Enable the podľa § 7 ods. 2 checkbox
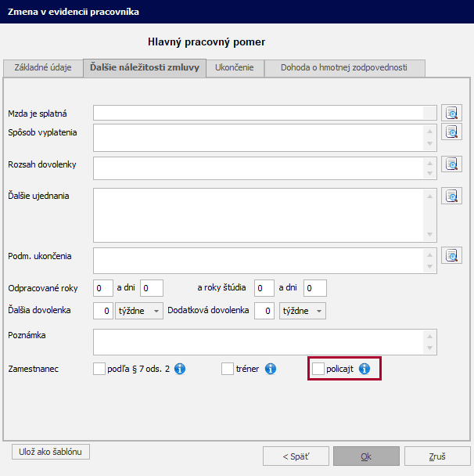Image resolution: width=474 pixels, height=476 pixels. click(99, 368)
